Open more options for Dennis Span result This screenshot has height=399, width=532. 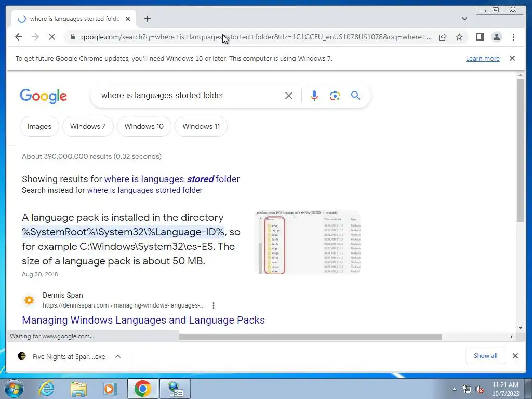tap(213, 305)
